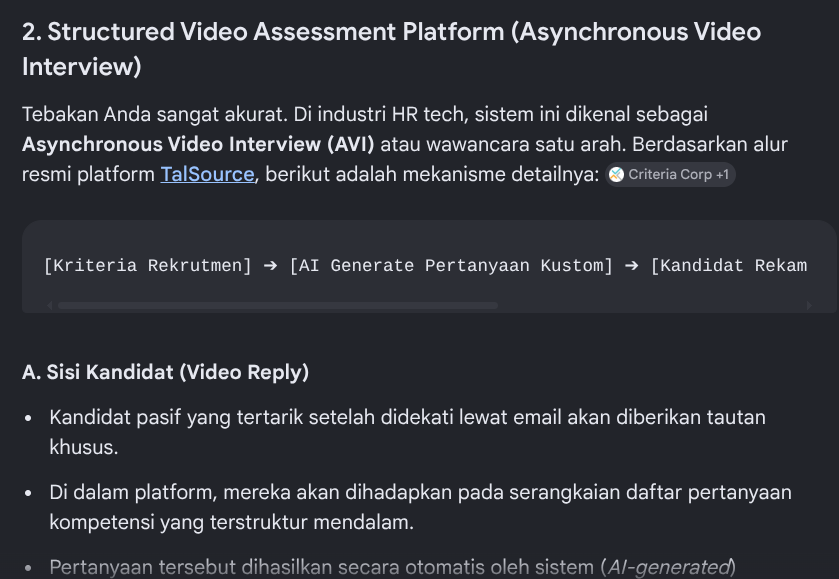The image size is (839, 579).
Task: Click the bold text "Asynchronous Video Interview (AVI)"
Action: pos(198,144)
